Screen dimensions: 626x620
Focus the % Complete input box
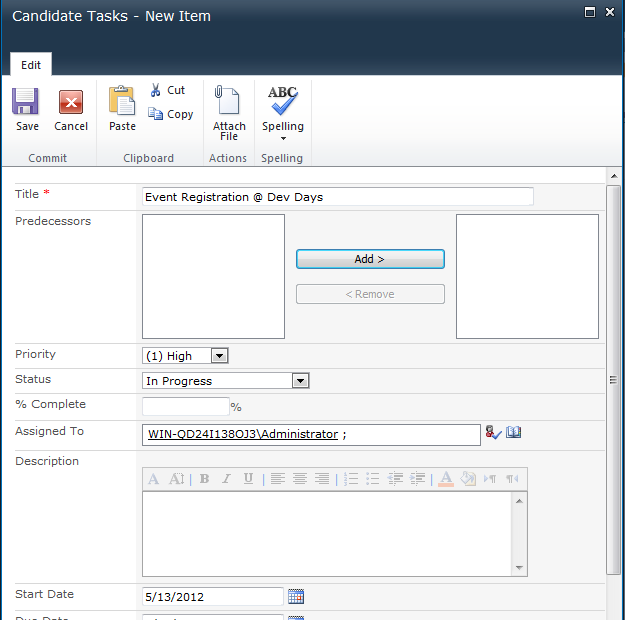click(186, 407)
